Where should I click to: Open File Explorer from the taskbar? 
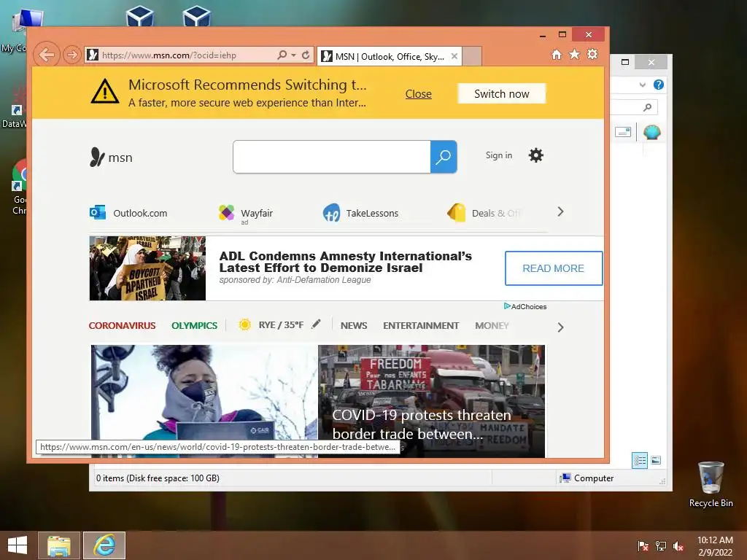(x=58, y=545)
